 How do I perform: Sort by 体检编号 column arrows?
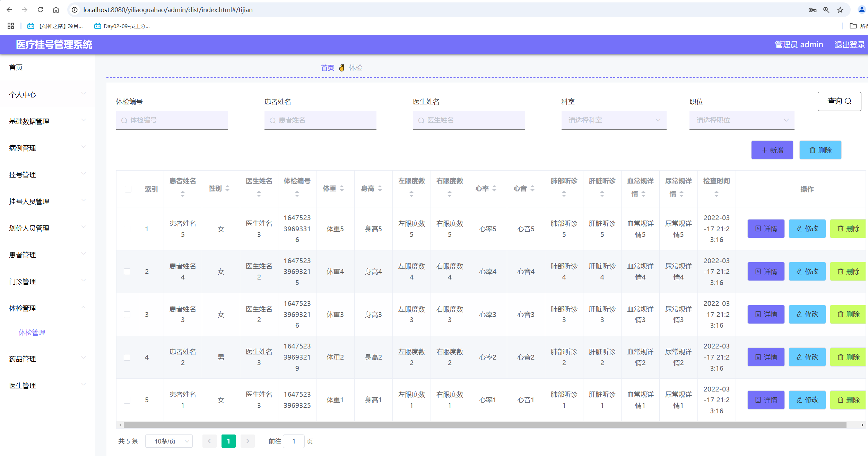[297, 194]
